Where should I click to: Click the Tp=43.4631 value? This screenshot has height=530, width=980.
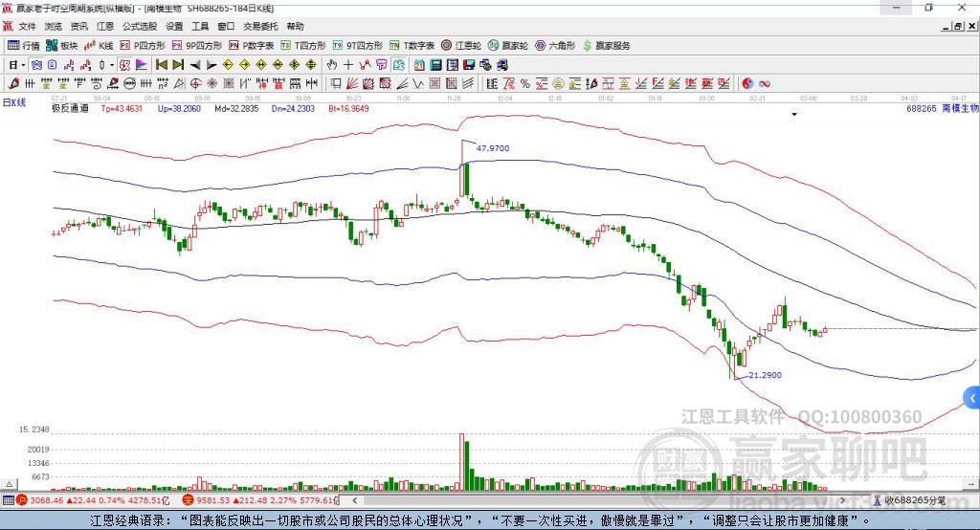[122, 108]
